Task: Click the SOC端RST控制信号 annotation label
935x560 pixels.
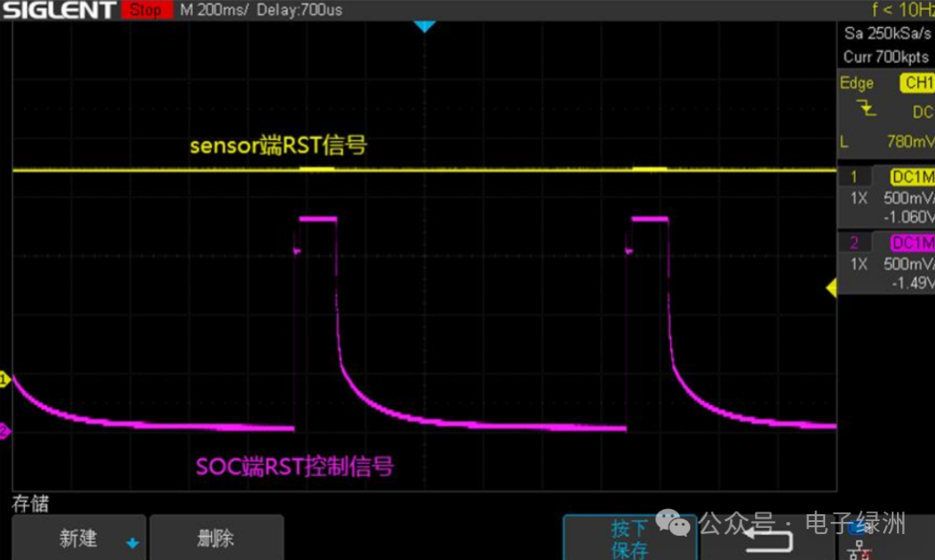Action: 294,467
